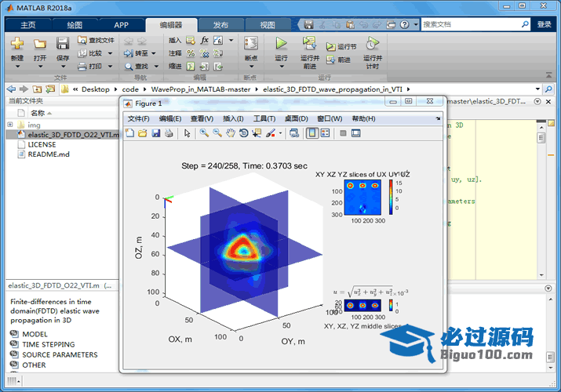Image resolution: width=561 pixels, height=392 pixels.
Task: Toggle the Insert Colorbar button in Figure 1
Action: click(312, 133)
